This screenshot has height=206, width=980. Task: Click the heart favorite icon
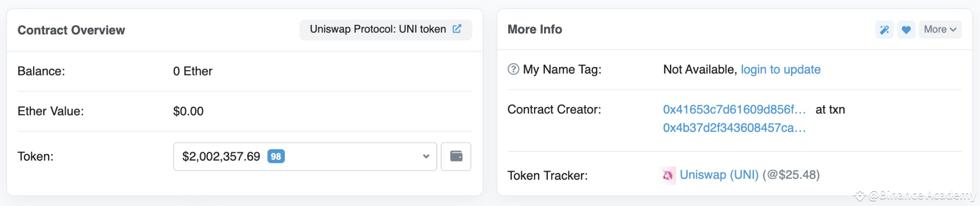[906, 30]
